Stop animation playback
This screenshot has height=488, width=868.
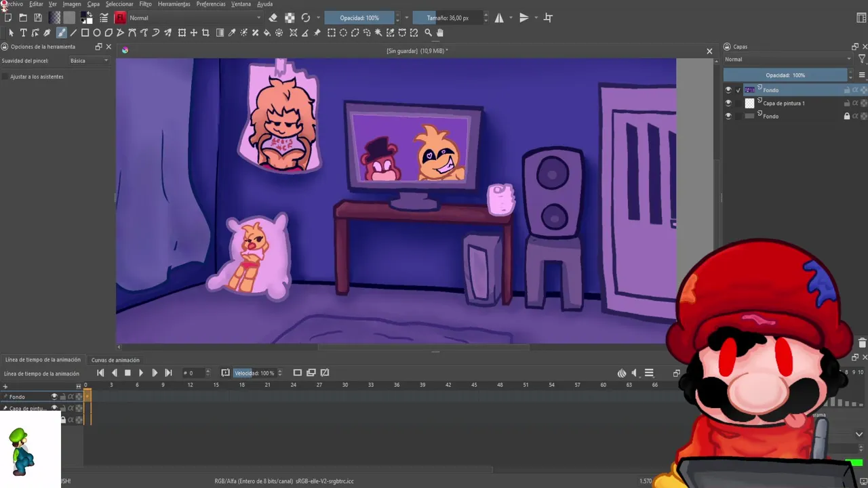pyautogui.click(x=127, y=373)
